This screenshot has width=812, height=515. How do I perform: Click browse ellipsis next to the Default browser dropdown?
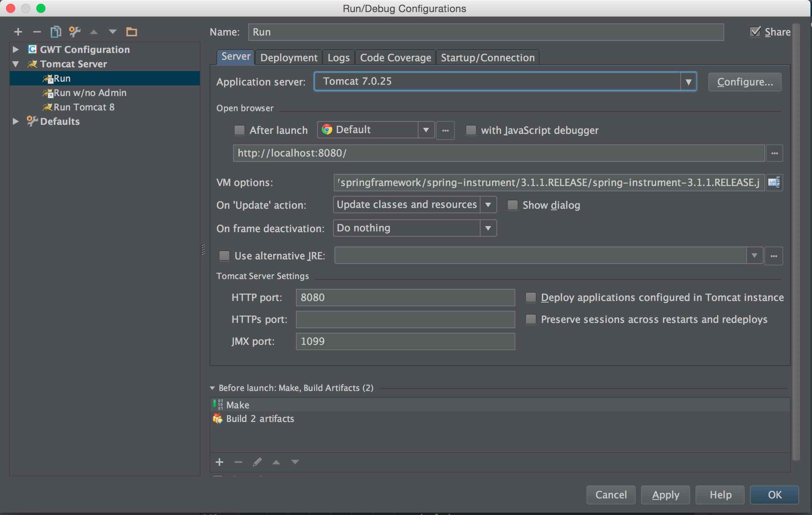(445, 130)
